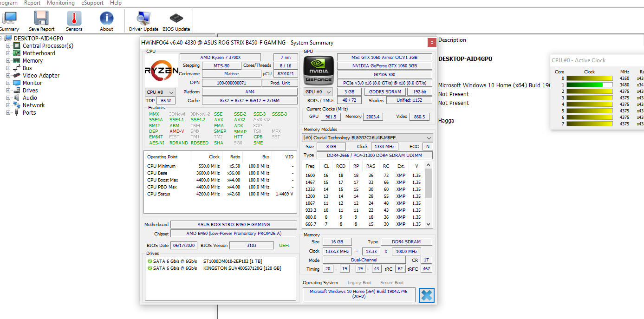Open the Report menu
Screen dimensions: 644x319
tap(33, 3)
